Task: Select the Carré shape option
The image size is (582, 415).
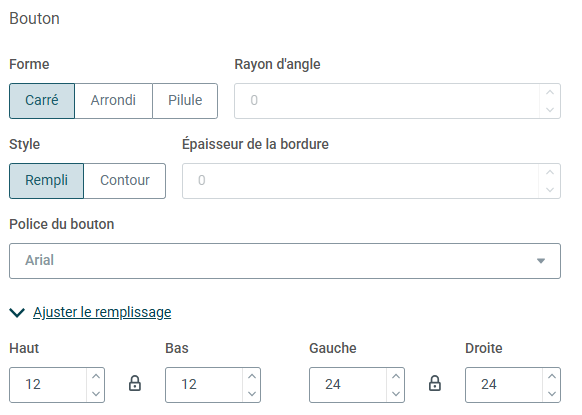Action: tap(42, 101)
